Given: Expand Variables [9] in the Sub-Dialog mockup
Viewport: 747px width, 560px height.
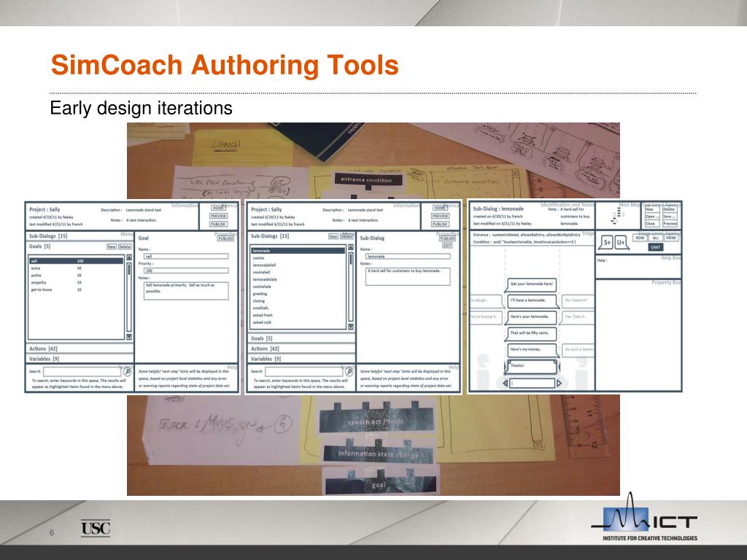Looking at the screenshot, I should (301, 359).
